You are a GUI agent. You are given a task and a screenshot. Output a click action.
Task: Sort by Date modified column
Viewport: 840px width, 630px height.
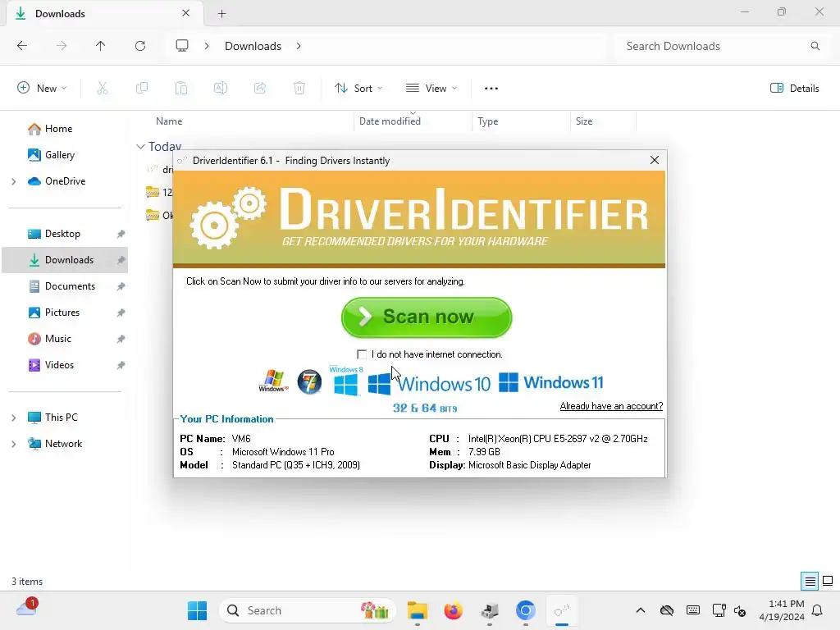(x=390, y=121)
